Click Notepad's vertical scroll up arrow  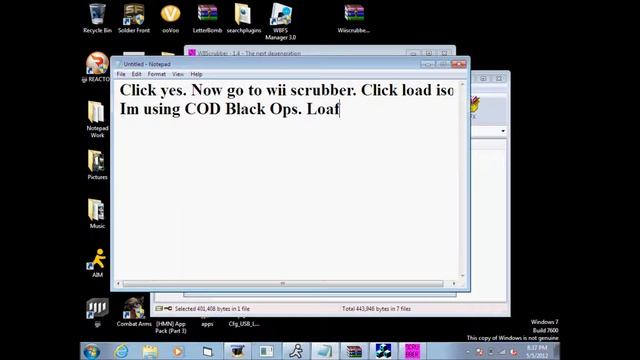pos(462,84)
